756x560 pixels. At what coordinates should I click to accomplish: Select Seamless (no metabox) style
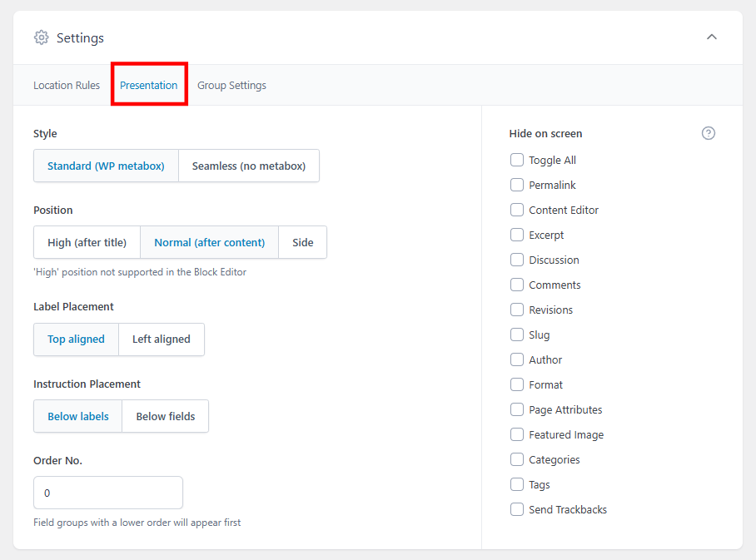click(x=248, y=166)
